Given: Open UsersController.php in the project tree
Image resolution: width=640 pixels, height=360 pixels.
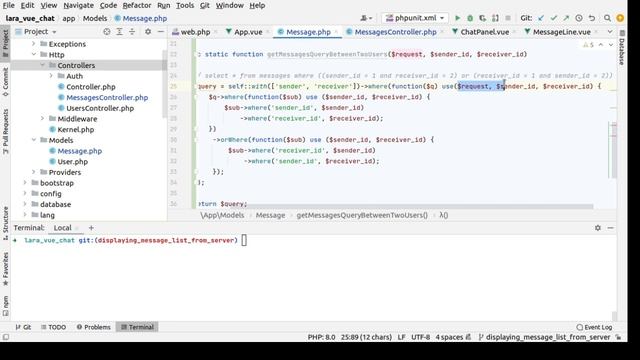Looking at the screenshot, I should coord(96,108).
